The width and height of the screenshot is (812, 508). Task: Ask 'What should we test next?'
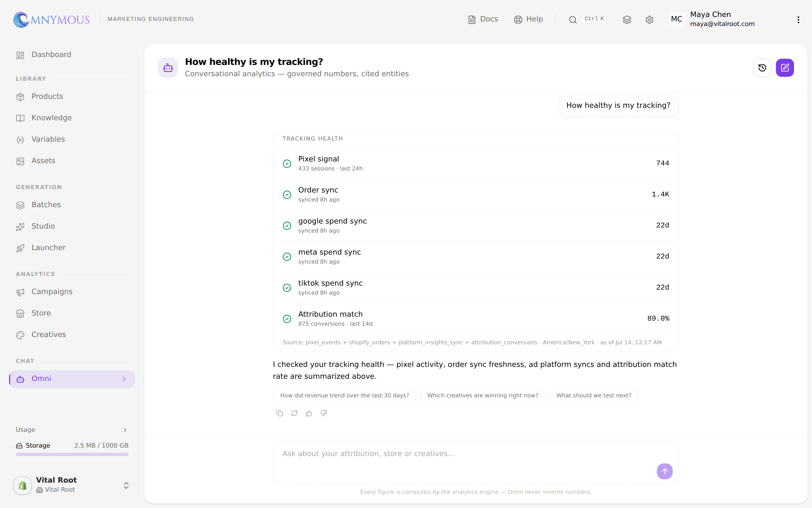point(593,396)
